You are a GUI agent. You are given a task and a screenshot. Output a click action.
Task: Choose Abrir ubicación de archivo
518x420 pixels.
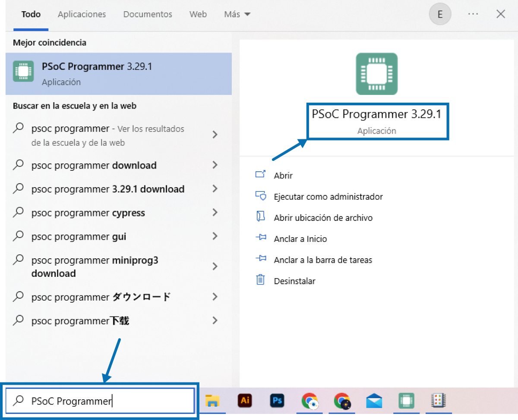point(323,218)
